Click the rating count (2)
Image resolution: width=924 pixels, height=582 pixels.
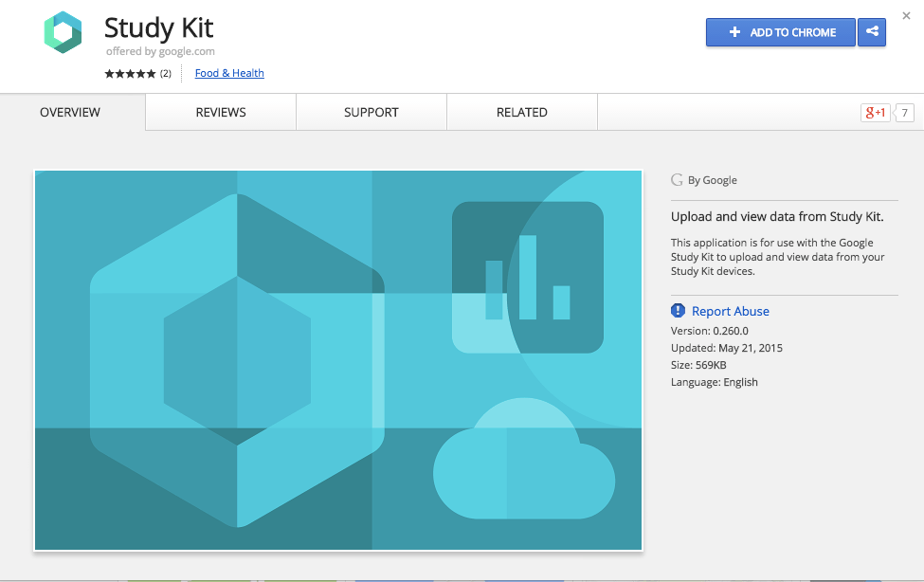click(165, 74)
